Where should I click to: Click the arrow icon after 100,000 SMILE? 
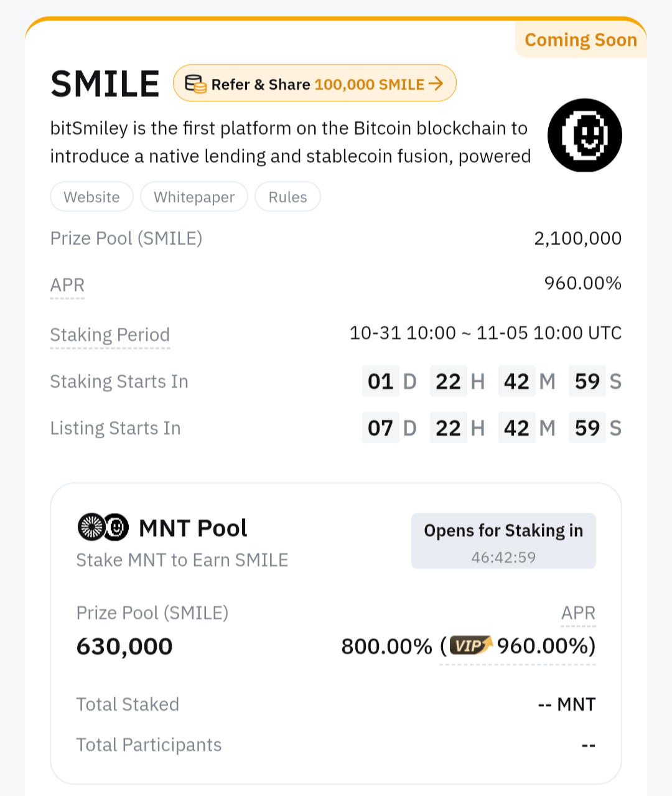(436, 83)
